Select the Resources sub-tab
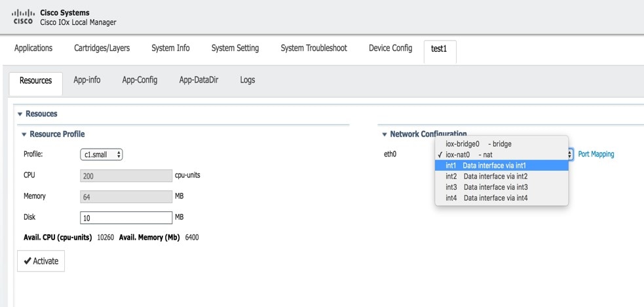Viewport: 644px width, 307px height. point(36,83)
